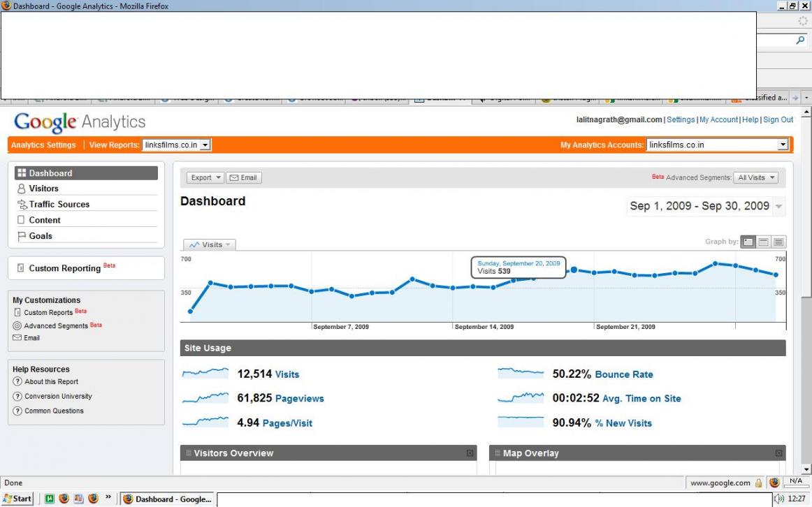Close the Visitors Overview widget
The image size is (812, 507).
(x=470, y=453)
